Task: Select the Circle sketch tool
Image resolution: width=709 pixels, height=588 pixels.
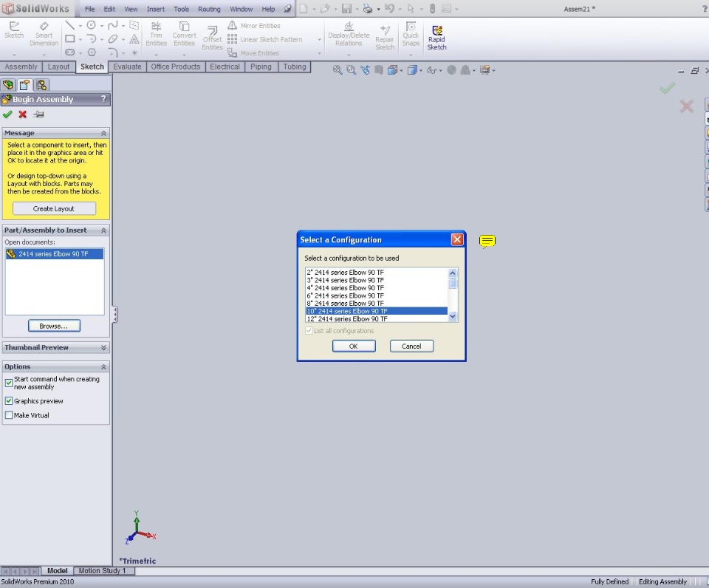Action: (x=92, y=25)
